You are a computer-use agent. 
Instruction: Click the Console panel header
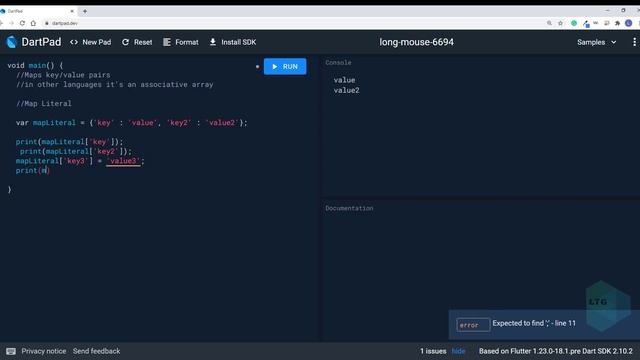point(338,62)
